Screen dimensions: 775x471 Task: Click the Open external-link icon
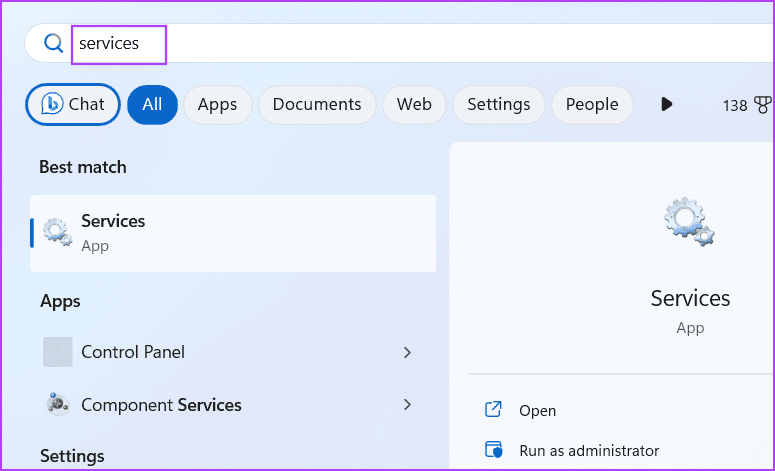493,409
